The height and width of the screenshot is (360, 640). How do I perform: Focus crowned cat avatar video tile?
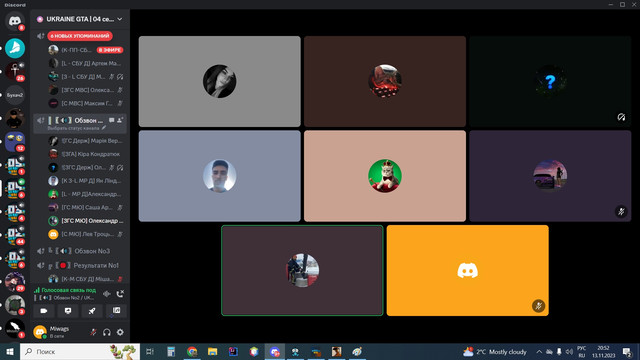(x=384, y=176)
